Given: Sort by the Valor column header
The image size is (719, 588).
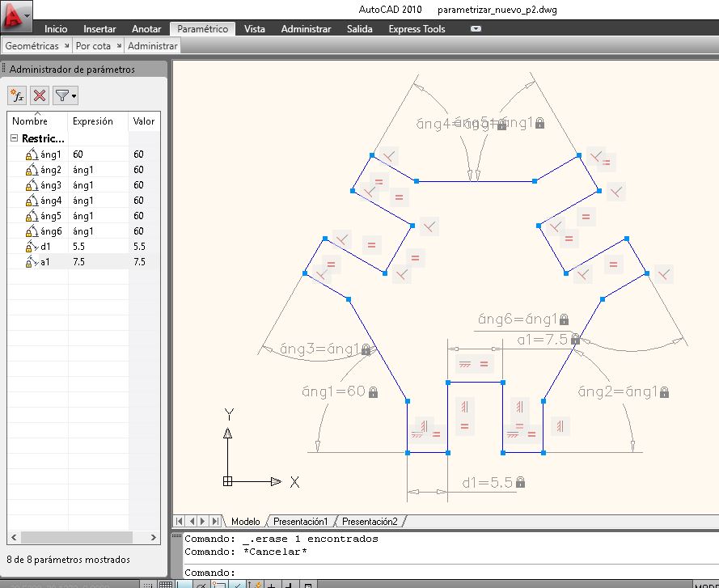Looking at the screenshot, I should point(144,121).
